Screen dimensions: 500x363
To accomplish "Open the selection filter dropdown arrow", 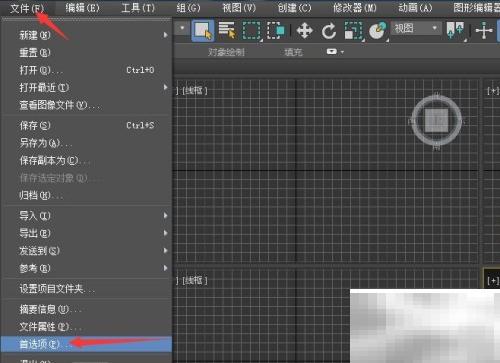I will pos(182,28).
